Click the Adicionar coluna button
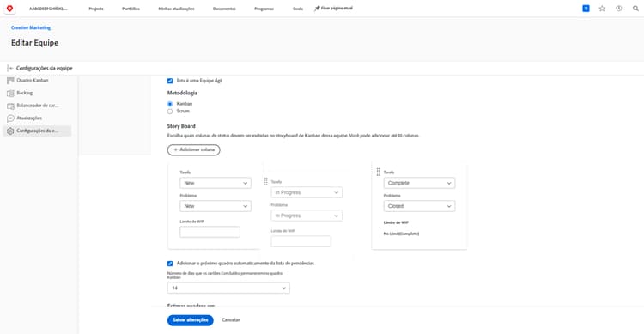644x334 pixels. pos(193,150)
